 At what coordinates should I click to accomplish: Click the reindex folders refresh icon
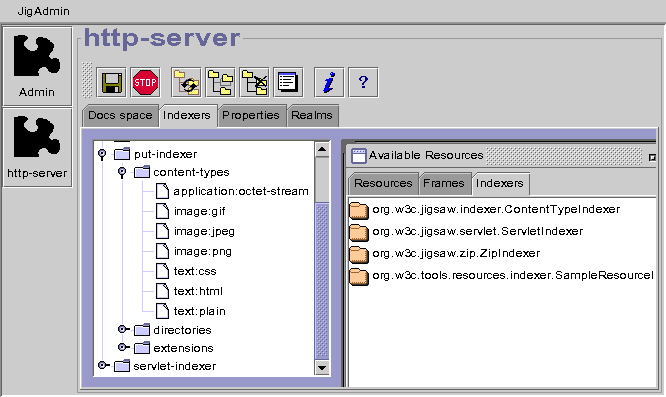[186, 82]
